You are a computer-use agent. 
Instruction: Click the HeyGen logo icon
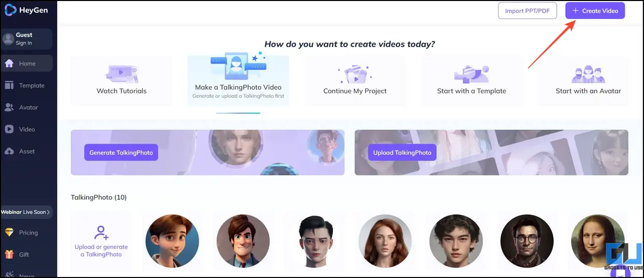click(11, 10)
